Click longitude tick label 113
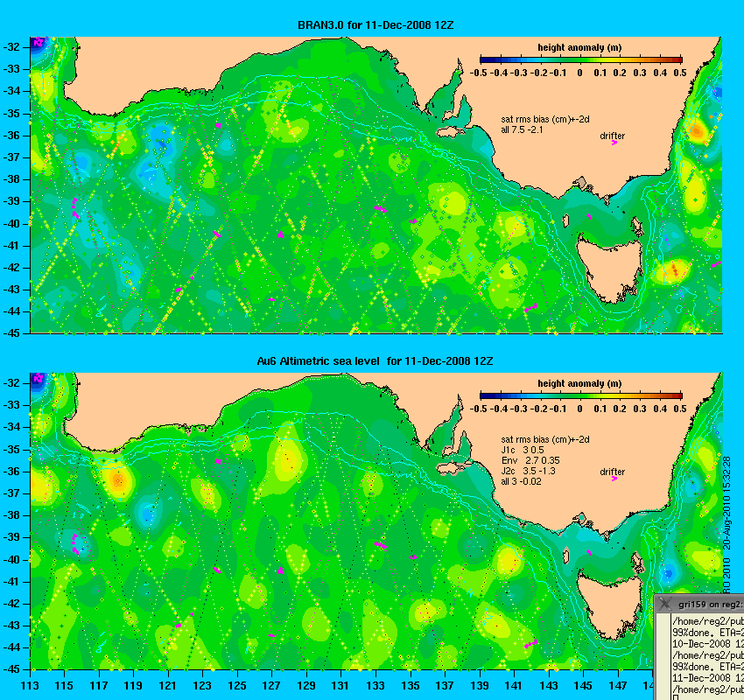The width and height of the screenshot is (744, 700). pos(30,686)
